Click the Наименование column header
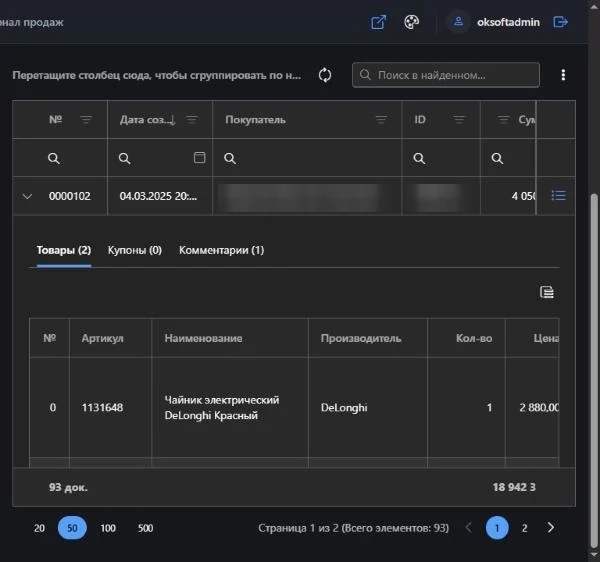This screenshot has height=562, width=600. coord(203,338)
